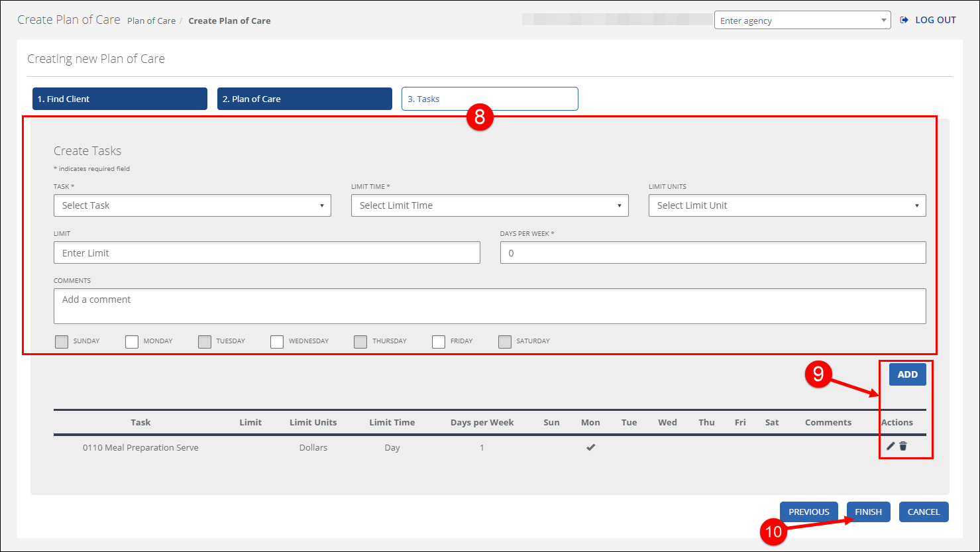Toggle the Sunday checkbox
This screenshot has width=980, height=552.
[x=62, y=342]
